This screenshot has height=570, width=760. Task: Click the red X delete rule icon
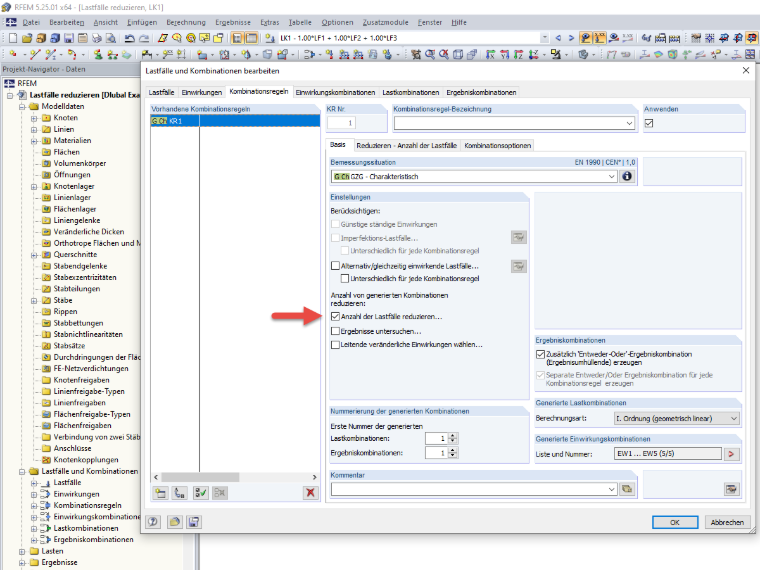[x=310, y=493]
